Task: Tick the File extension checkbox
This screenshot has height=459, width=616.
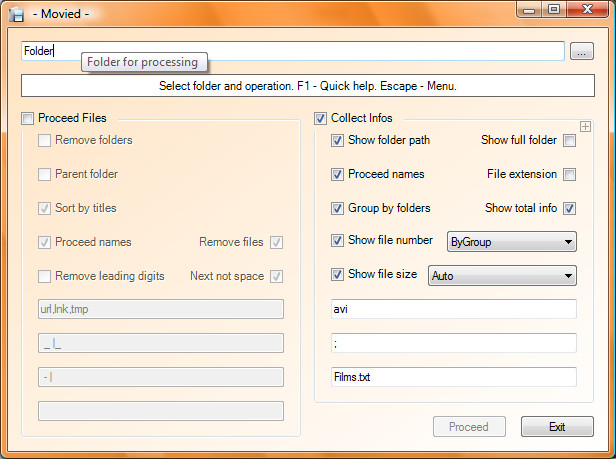Action: pyautogui.click(x=570, y=174)
